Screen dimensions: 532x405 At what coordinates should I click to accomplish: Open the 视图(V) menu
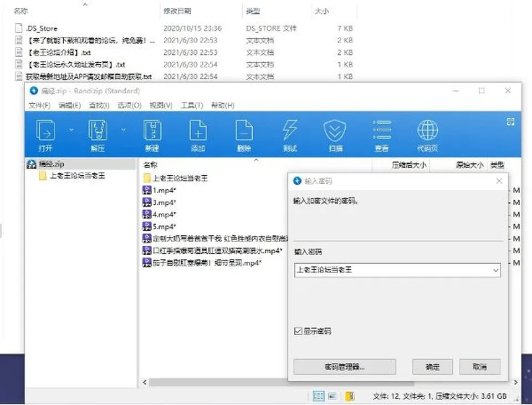pyautogui.click(x=161, y=105)
